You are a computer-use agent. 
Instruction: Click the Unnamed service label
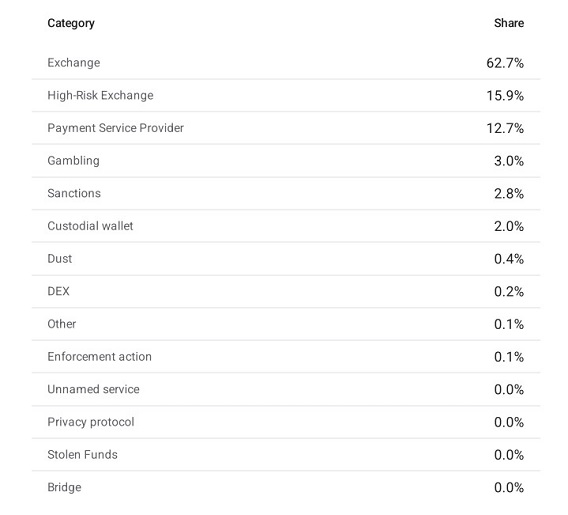tap(93, 389)
